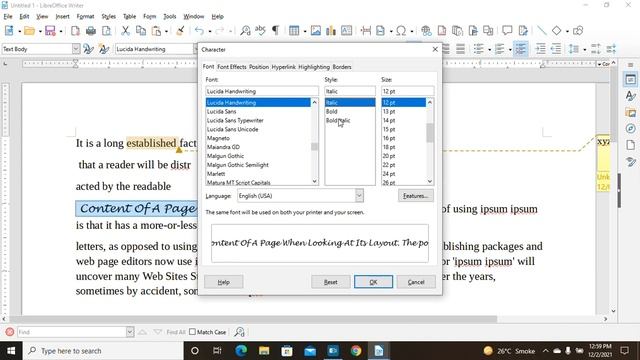This screenshot has width=640, height=360.
Task: Click the Find and Replace icon
Action: (x=245, y=31)
